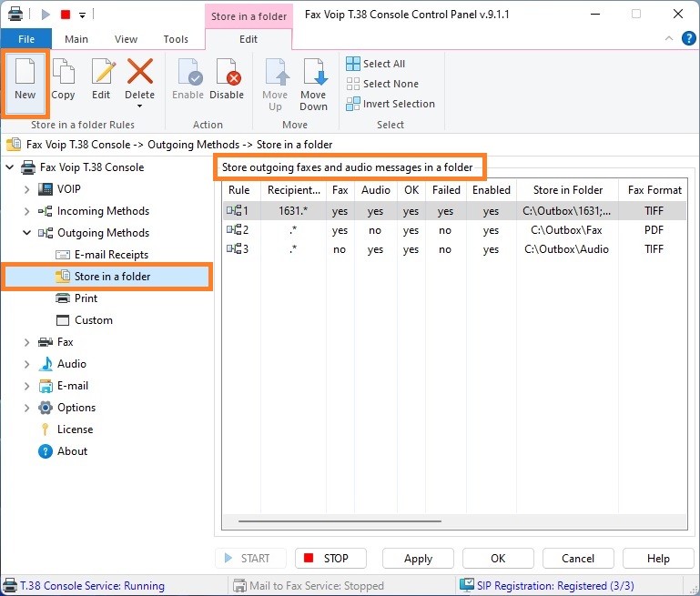This screenshot has height=596, width=700.
Task: Select rule 3 row icon
Action: [234, 249]
